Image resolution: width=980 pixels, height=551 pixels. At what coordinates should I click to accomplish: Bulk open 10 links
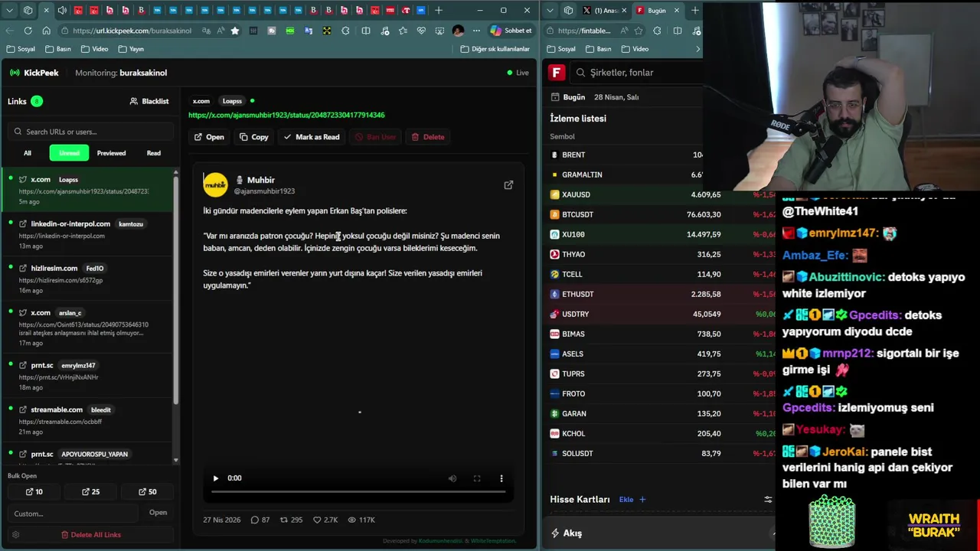pos(34,492)
